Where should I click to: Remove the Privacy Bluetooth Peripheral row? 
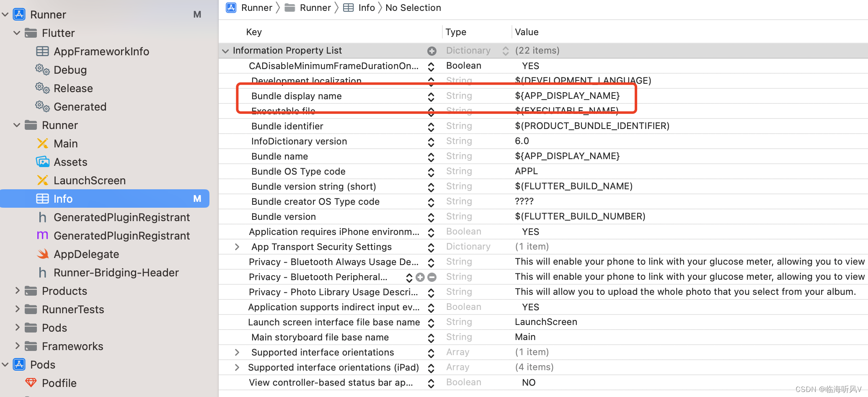tap(432, 277)
